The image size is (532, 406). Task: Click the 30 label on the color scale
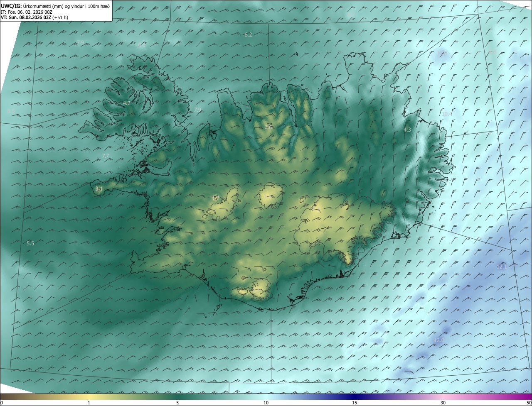443,403
